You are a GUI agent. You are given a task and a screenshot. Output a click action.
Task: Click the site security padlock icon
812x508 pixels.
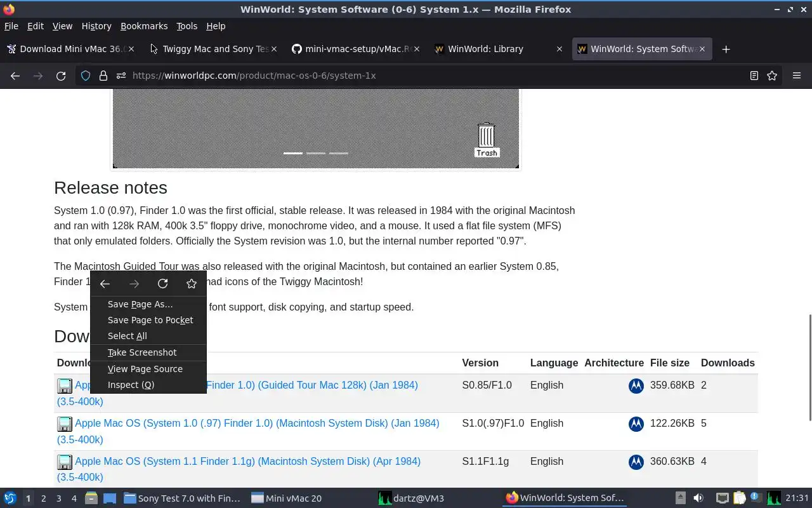(x=103, y=76)
